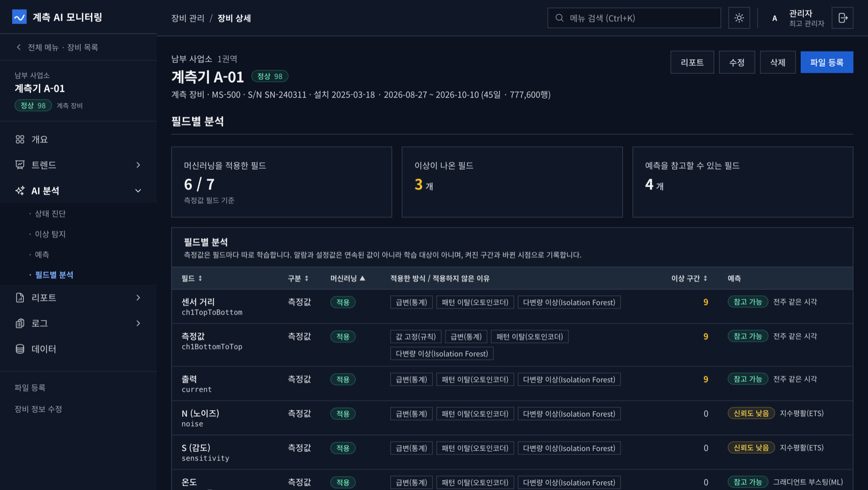Click 장비 관리 breadcrumb link
Image resolution: width=868 pixels, height=490 pixels.
tap(188, 18)
